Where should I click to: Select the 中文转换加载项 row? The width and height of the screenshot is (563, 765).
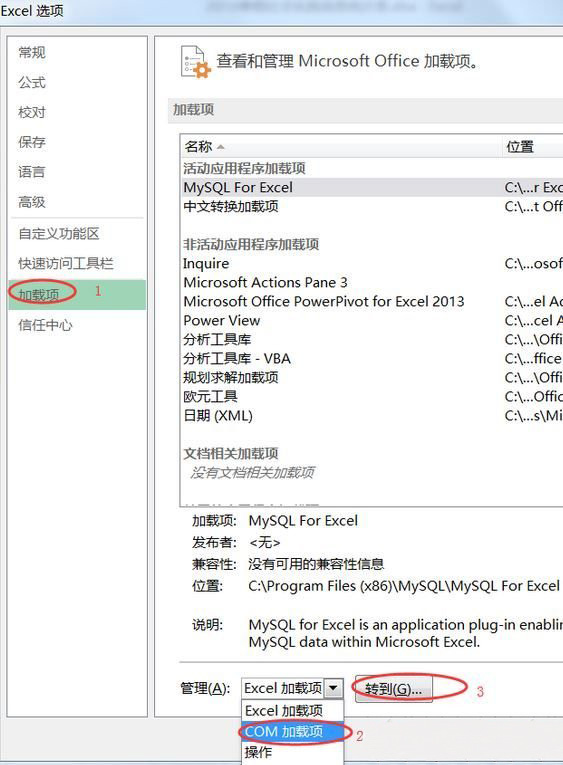click(372, 206)
